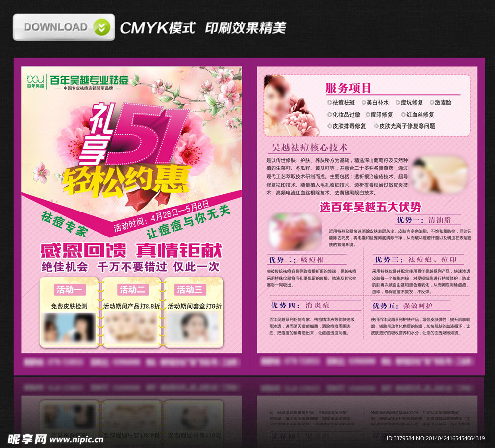Open the 活动期间套盒打9折 photo thumbnail
Image resolution: width=495 pixels, height=448 pixels.
(194, 328)
